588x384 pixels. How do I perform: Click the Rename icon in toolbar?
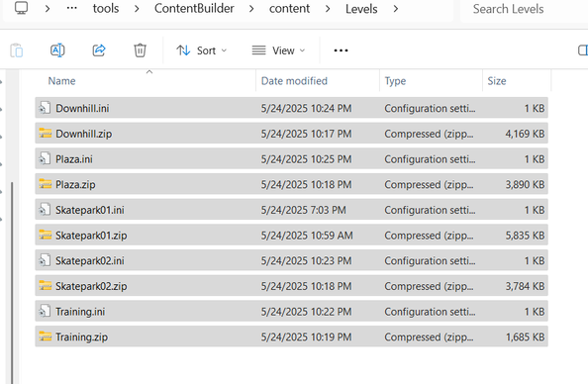coord(57,50)
